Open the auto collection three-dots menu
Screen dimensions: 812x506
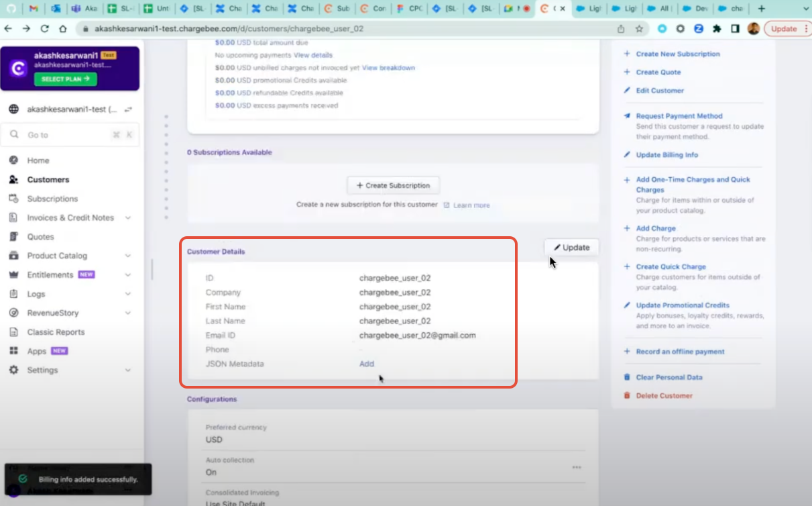pos(577,467)
